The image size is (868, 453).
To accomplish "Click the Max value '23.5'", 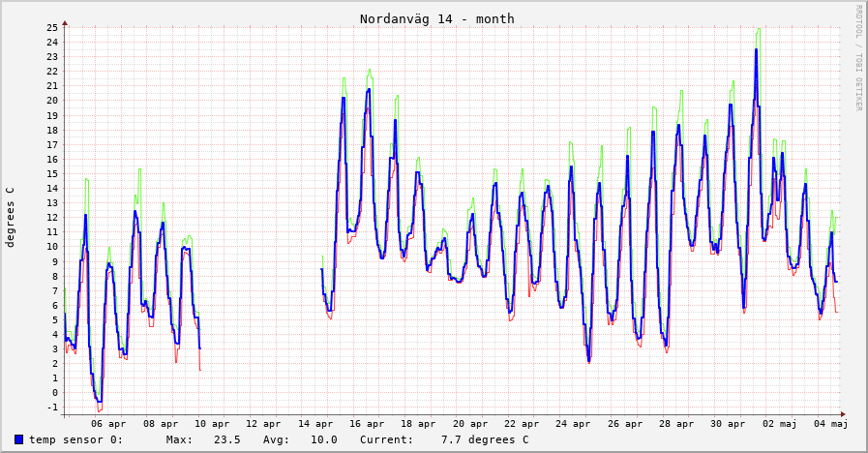I will [x=227, y=439].
